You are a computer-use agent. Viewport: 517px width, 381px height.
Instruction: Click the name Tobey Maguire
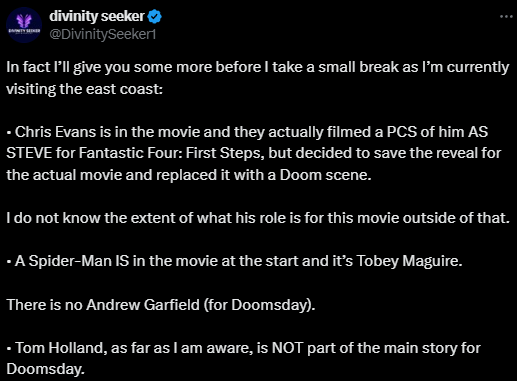click(409, 261)
